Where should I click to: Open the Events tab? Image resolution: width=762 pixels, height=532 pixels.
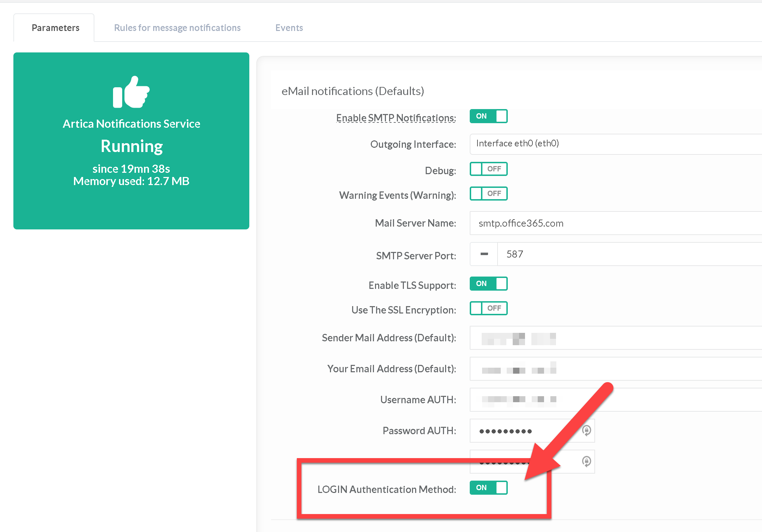[289, 28]
